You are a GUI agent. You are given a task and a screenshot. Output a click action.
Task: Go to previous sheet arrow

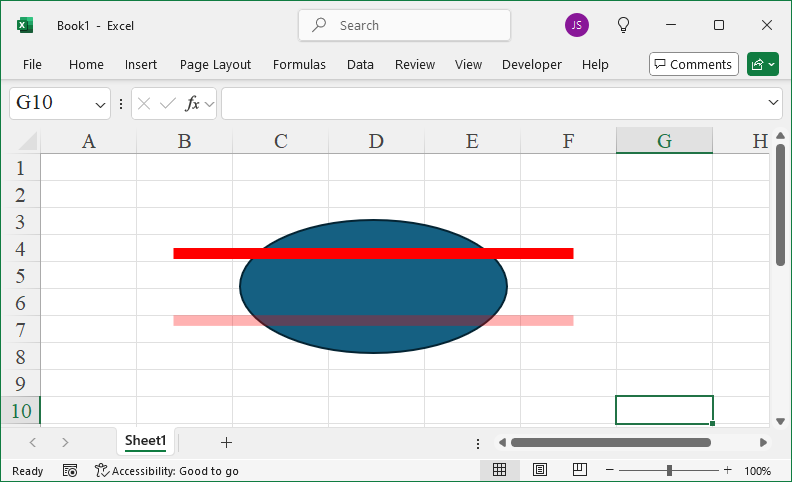(x=33, y=443)
